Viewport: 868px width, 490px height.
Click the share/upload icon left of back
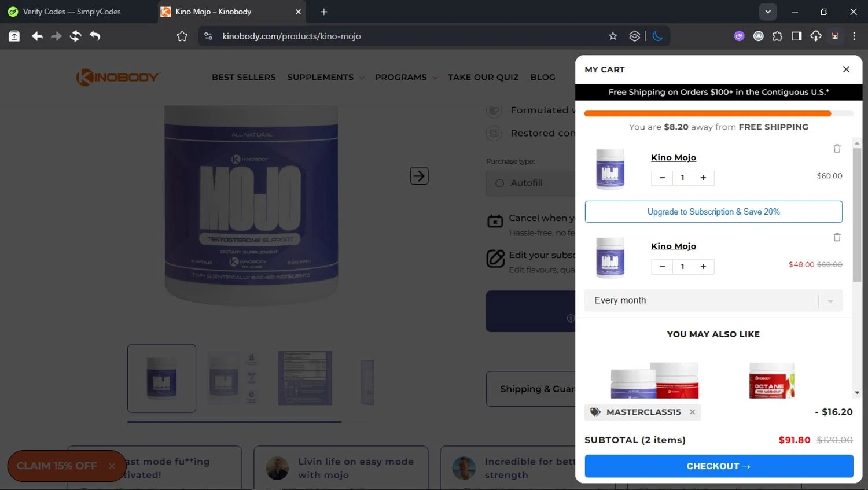click(14, 36)
